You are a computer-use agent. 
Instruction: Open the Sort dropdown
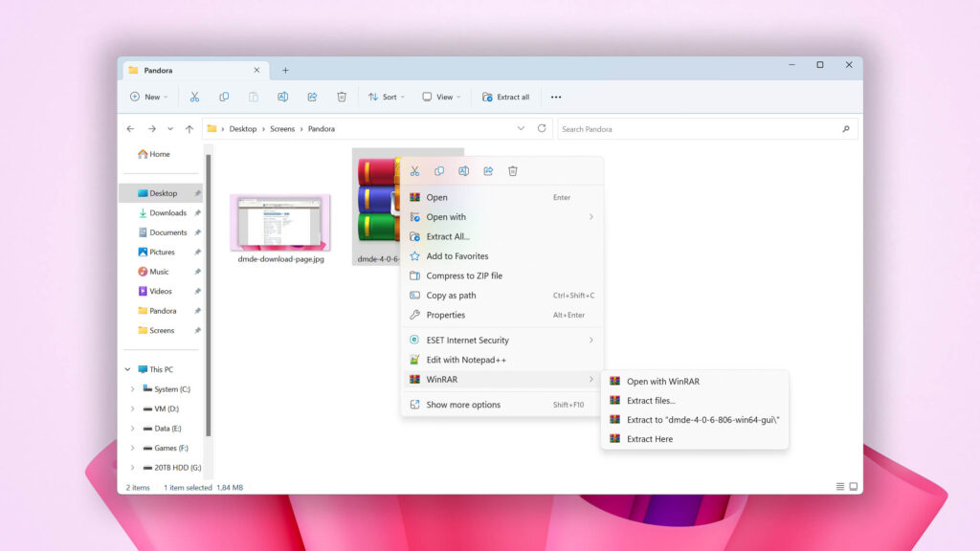click(387, 97)
